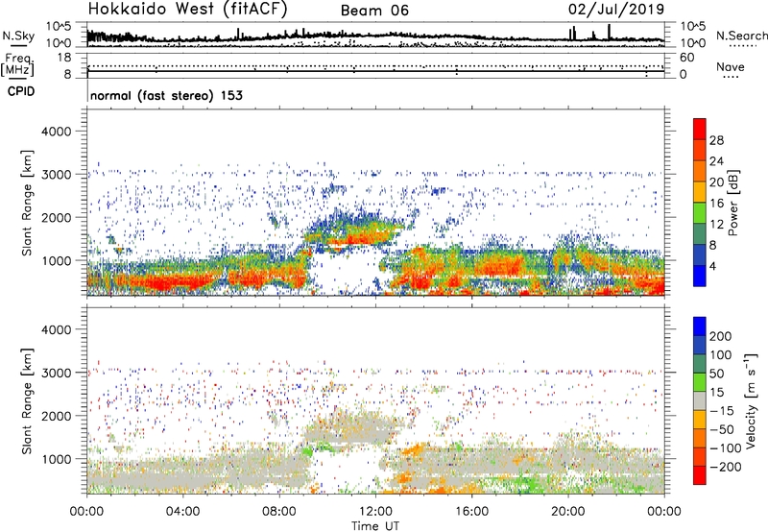768x532 pixels.
Task: Click the 'CPID' row label
Action: pyautogui.click(x=21, y=91)
